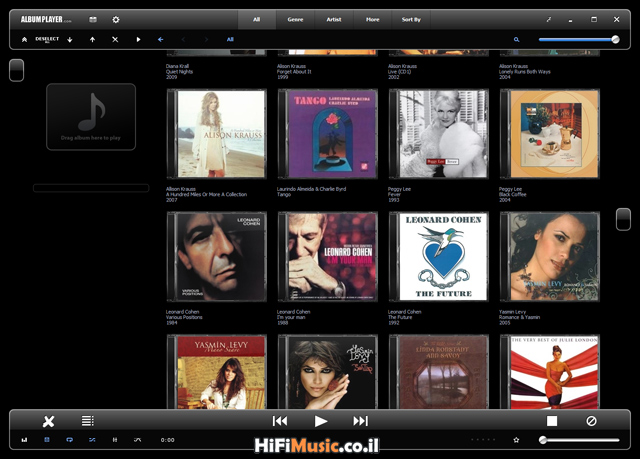The width and height of the screenshot is (640, 459).
Task: Click the X remove icon in the toolbar
Action: 115,40
